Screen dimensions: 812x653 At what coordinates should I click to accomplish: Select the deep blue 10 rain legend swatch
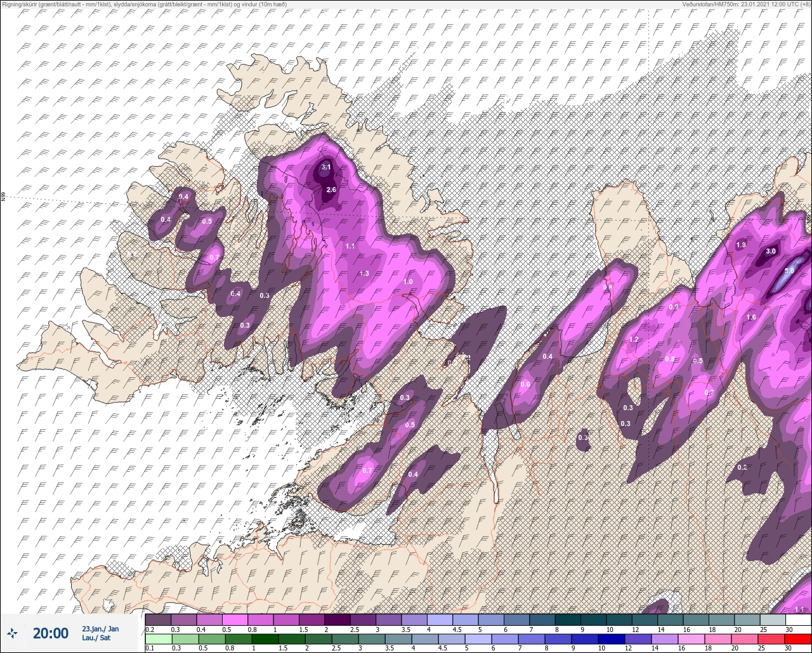612,639
